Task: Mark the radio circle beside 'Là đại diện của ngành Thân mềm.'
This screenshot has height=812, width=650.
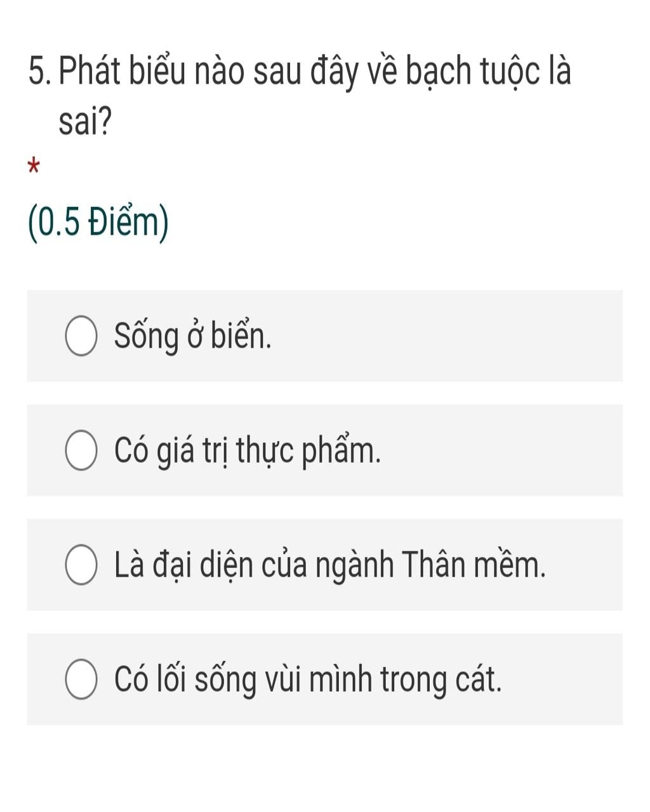Action: tap(81, 565)
